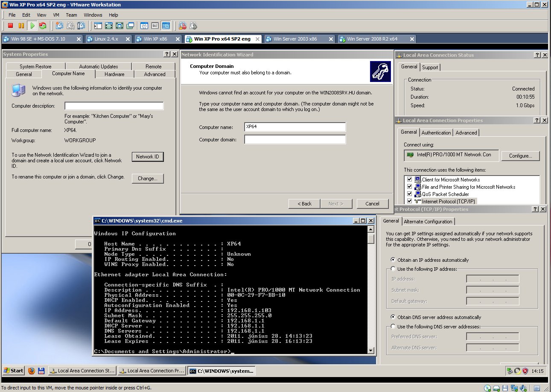The height and width of the screenshot is (392, 551).
Task: Activate the Local Area Connection Status taskbar button
Action: pos(82,371)
